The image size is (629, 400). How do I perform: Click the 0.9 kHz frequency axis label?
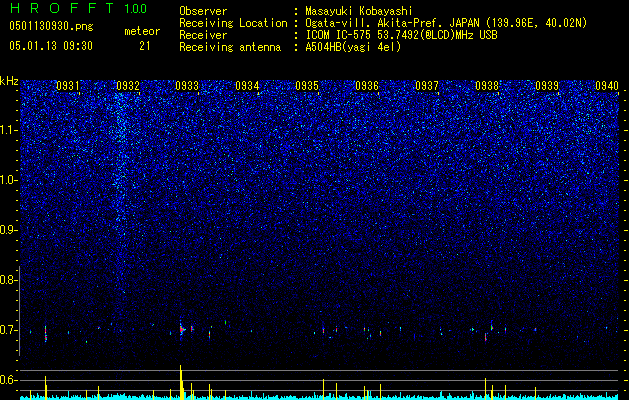(x=8, y=230)
